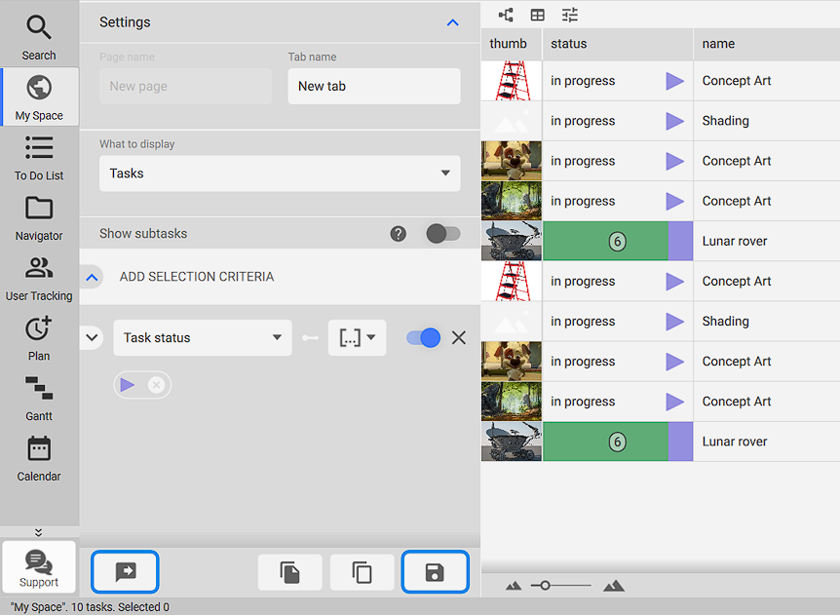Screen dimensions: 840x616
Task: Click the tree view icon above the table
Action: 506,15
